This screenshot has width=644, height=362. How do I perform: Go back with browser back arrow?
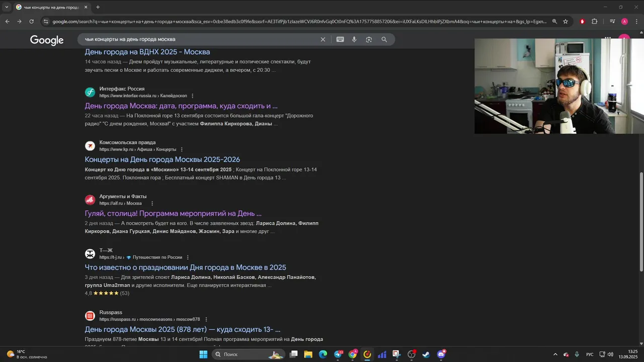tap(7, 22)
